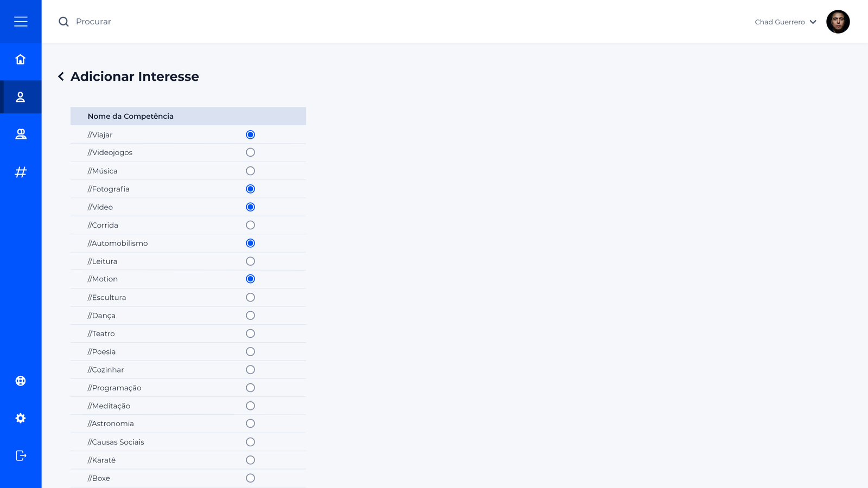Viewport: 868px width, 488px height.
Task: Select the Videojogos radio button
Action: pos(250,152)
